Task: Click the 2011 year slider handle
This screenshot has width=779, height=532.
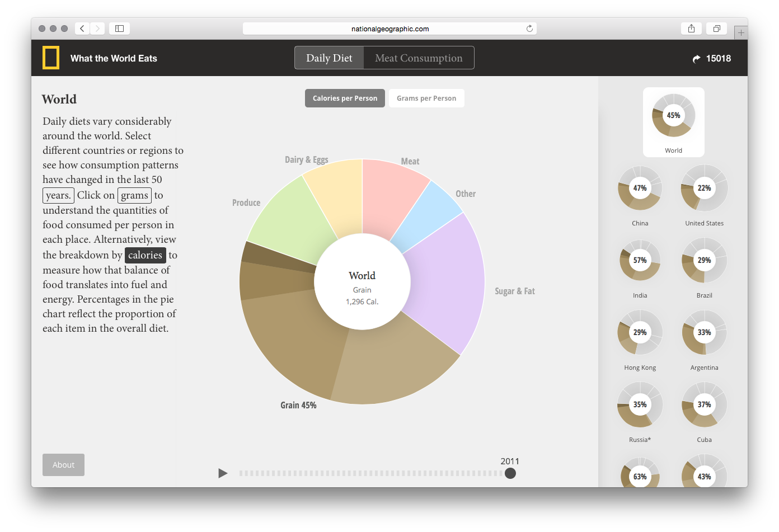Action: pos(510,473)
